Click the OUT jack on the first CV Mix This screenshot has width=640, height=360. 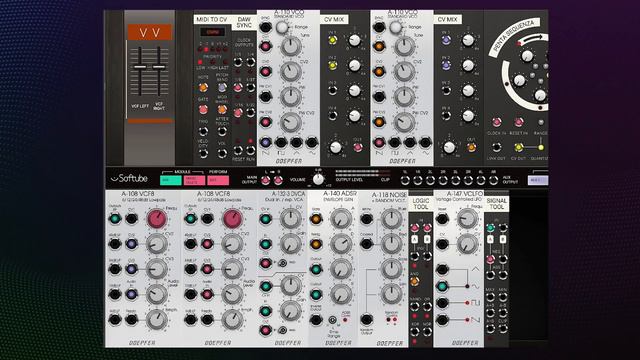(x=358, y=147)
